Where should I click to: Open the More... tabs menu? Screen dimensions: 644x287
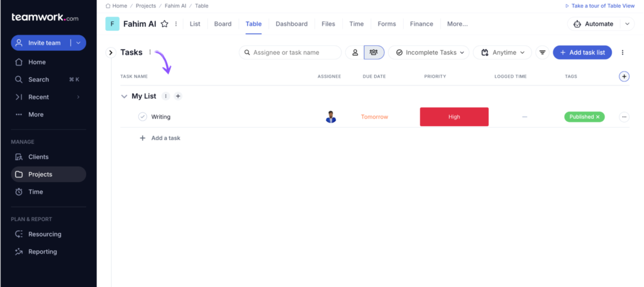click(x=457, y=24)
